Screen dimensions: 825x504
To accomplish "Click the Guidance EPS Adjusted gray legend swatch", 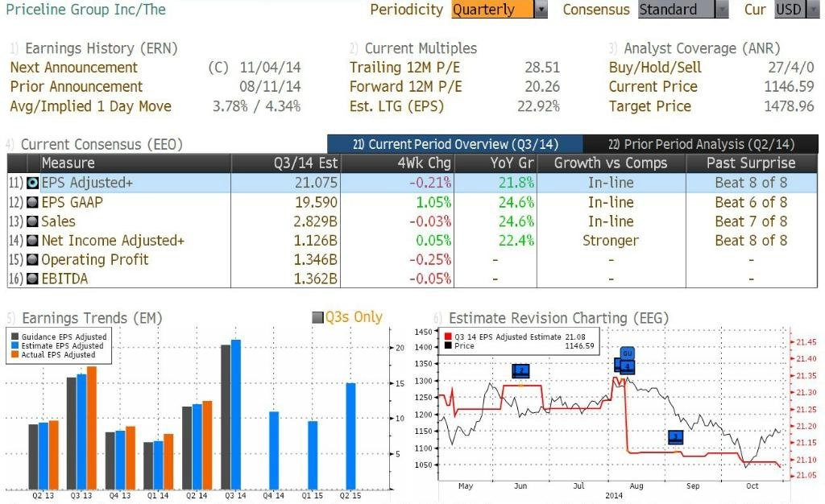I will tap(15, 337).
